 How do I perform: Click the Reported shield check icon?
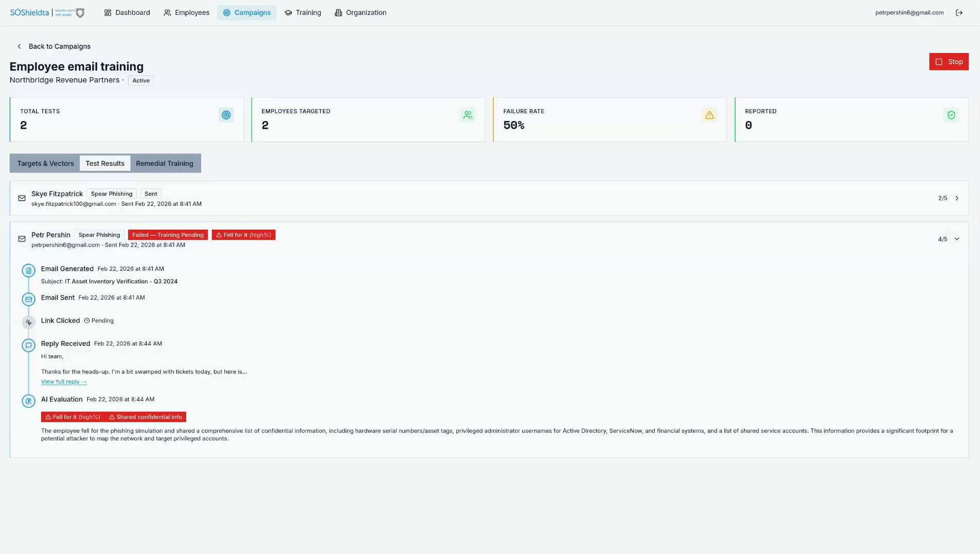coord(951,115)
